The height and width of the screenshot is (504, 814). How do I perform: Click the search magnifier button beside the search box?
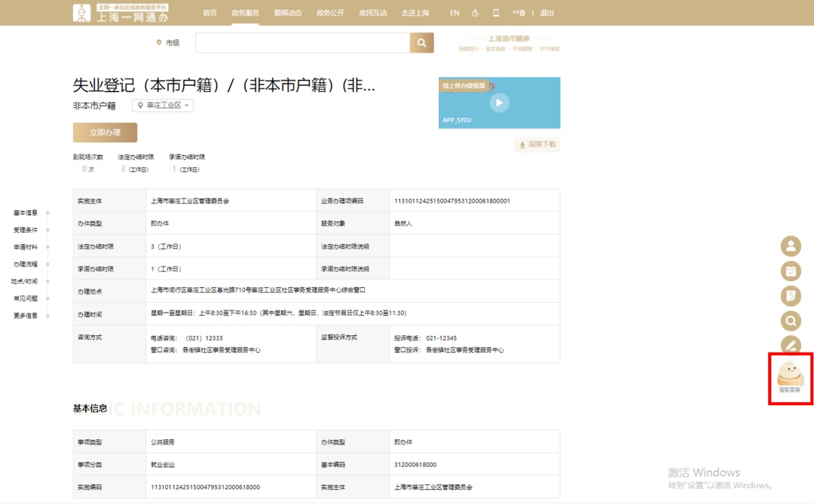(421, 43)
